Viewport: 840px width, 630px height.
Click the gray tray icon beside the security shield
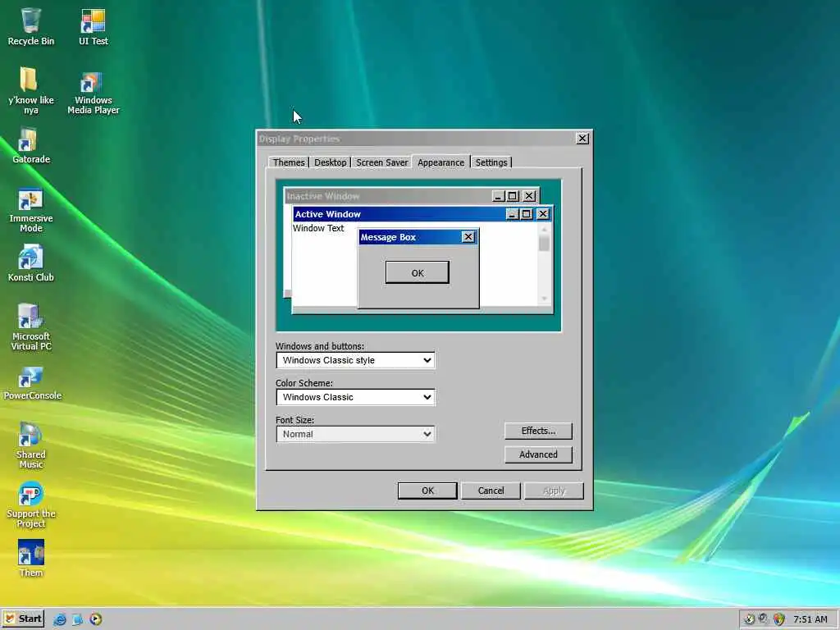764,619
